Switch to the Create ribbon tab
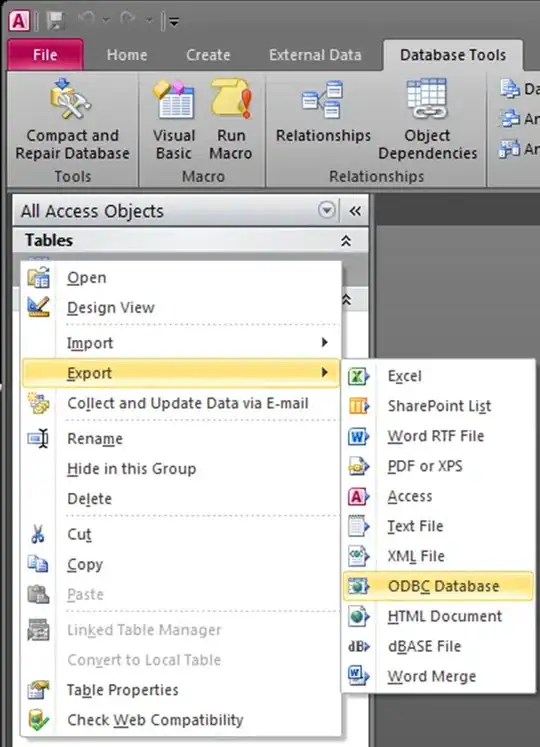Viewport: 540px width, 747px height. (x=208, y=55)
